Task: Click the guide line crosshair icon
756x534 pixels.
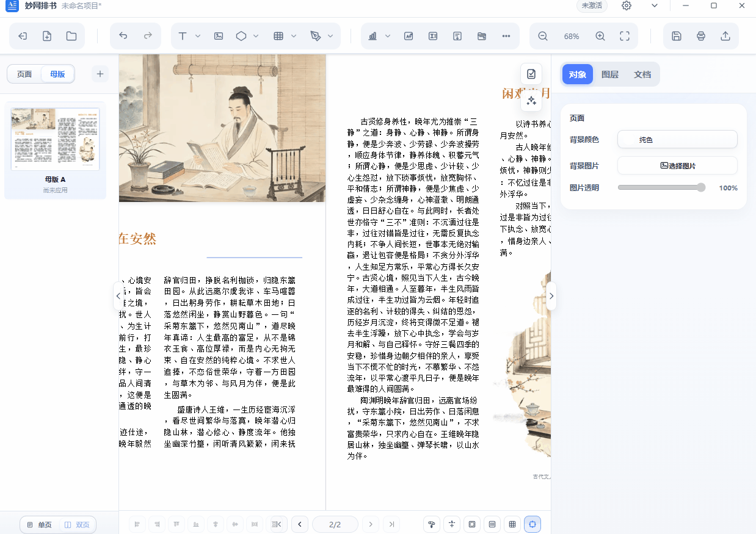Action: [x=452, y=524]
